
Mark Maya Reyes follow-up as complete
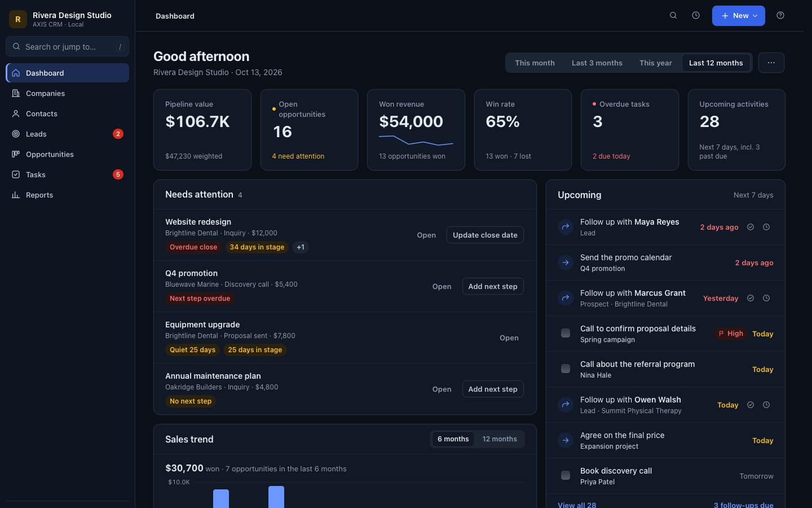pos(751,227)
